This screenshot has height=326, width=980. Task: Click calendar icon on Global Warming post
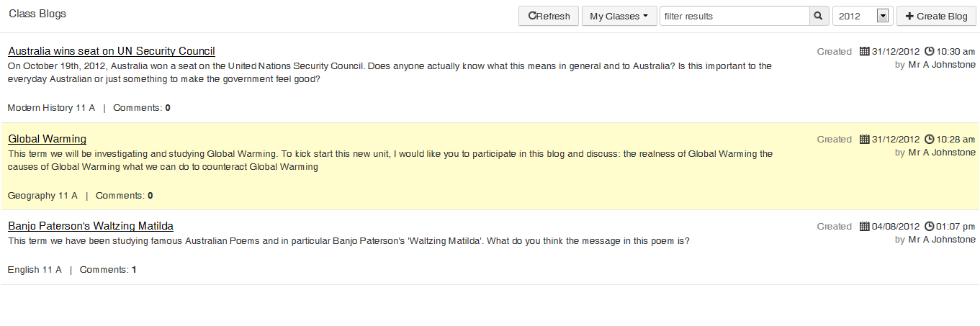(865, 140)
